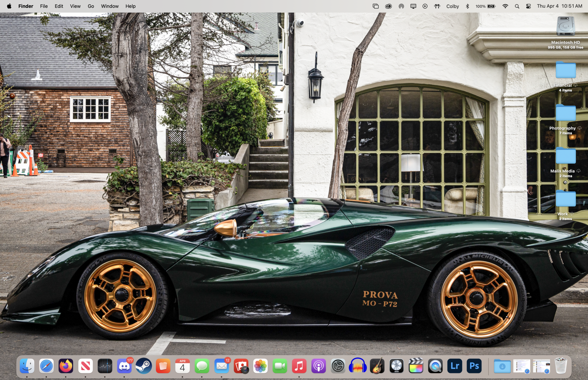Image resolution: width=588 pixels, height=380 pixels.
Task: Open the Apple menu
Action: click(9, 6)
